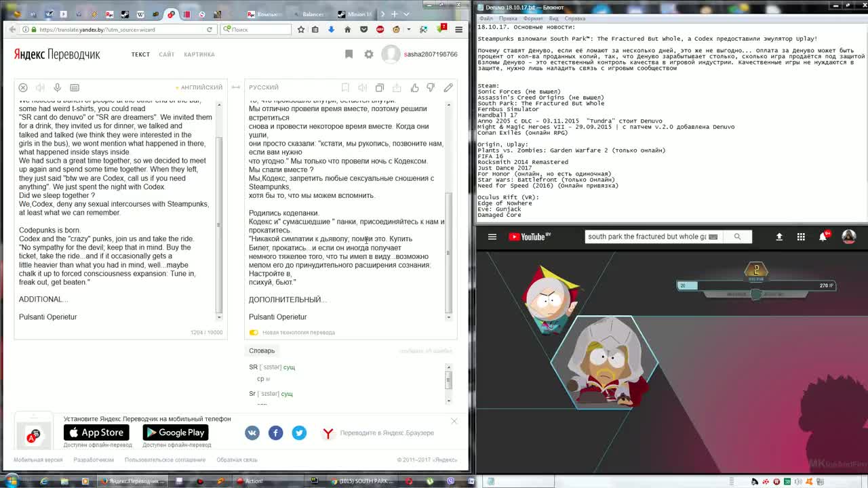Reload the Yandex Translate page
This screenshot has height=488, width=868.
click(210, 29)
